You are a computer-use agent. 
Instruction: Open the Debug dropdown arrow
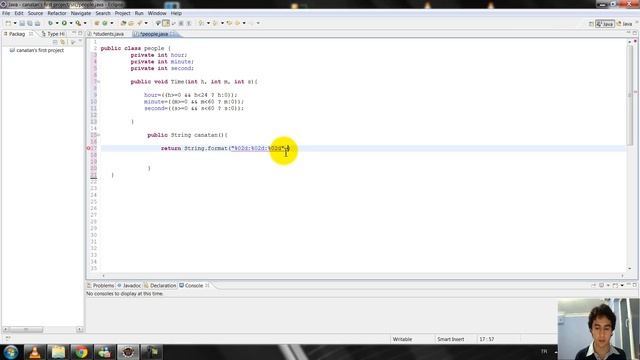click(57, 23)
